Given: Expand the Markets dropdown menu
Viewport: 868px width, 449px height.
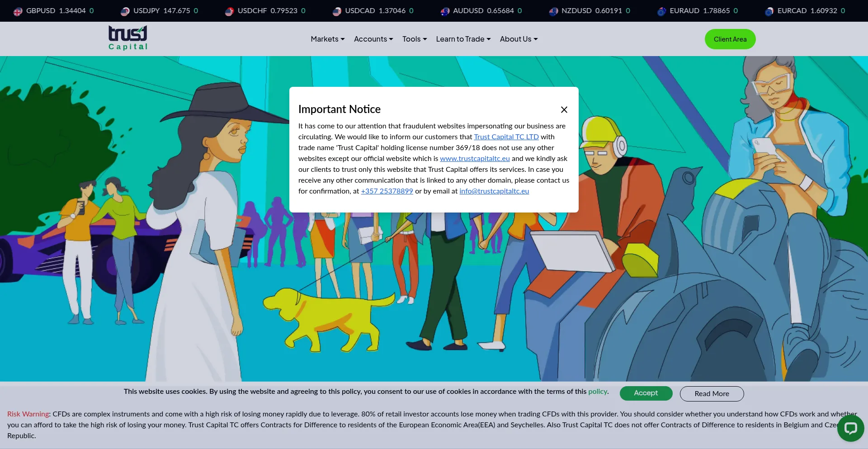Looking at the screenshot, I should (x=328, y=39).
